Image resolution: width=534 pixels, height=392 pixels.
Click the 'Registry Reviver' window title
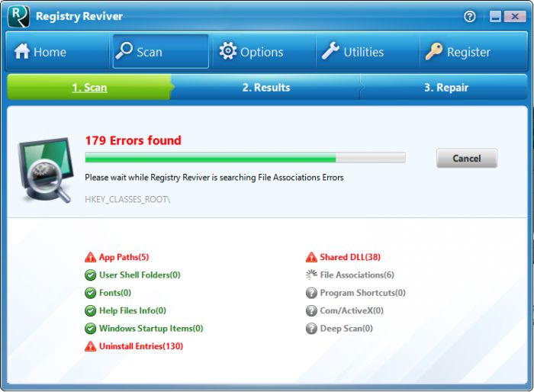[x=79, y=16]
